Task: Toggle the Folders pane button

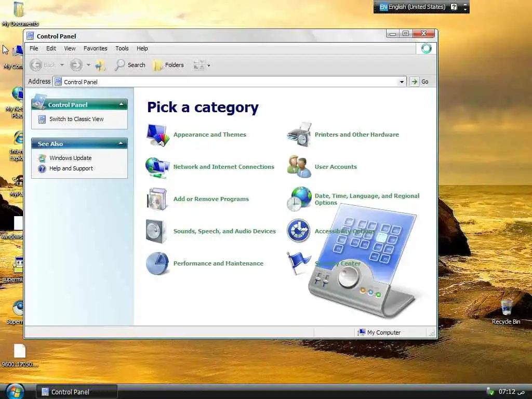Action: tap(168, 65)
